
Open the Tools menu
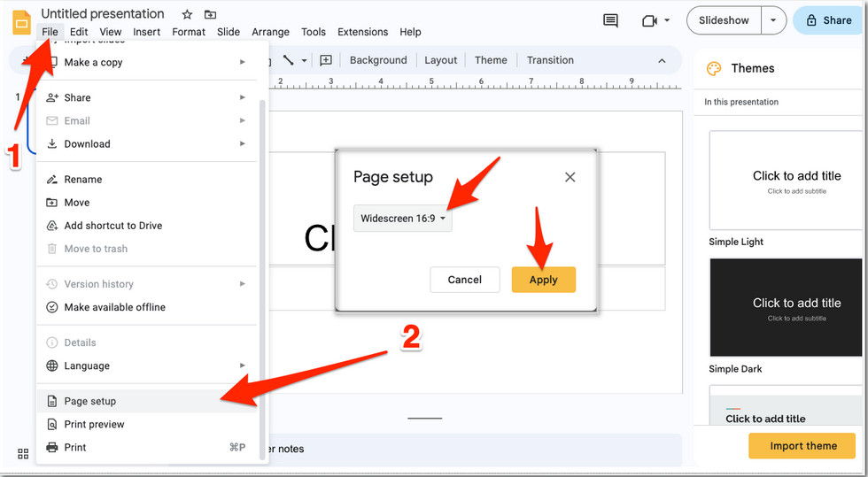pyautogui.click(x=314, y=32)
